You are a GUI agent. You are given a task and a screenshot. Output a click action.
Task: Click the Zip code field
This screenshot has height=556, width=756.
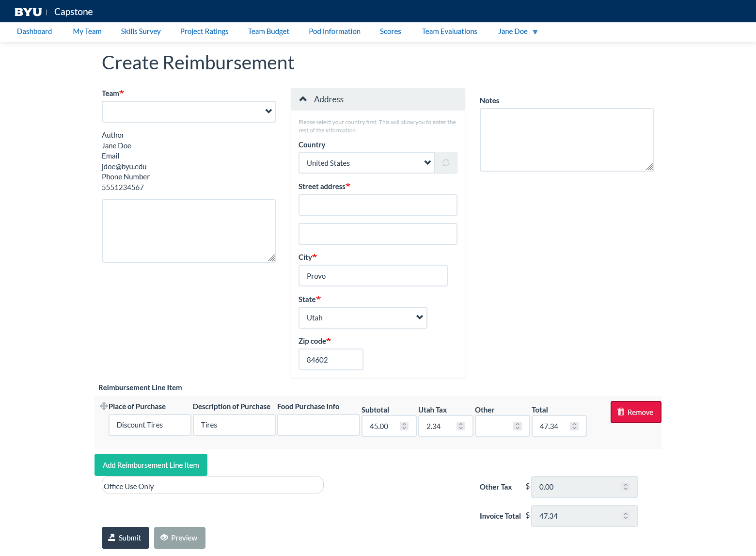tap(331, 360)
